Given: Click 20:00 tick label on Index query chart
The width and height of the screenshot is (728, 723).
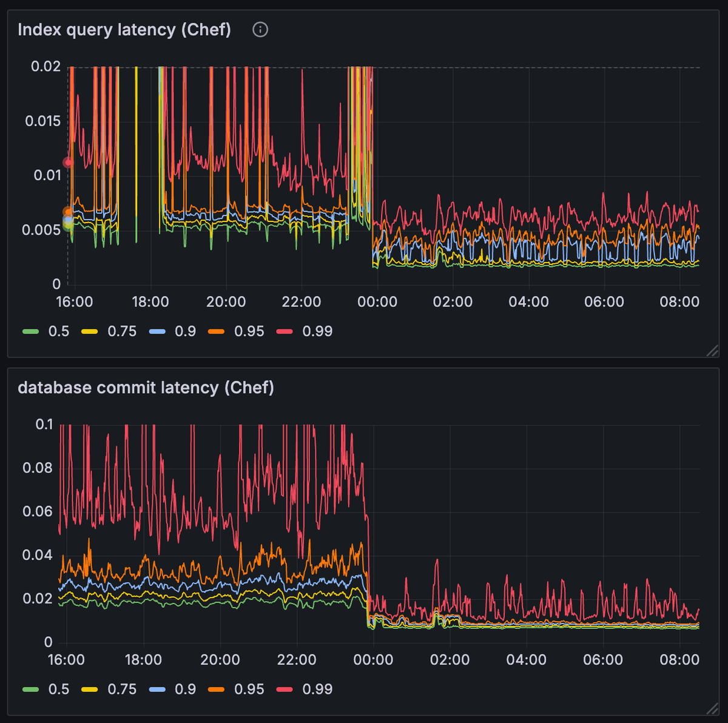Looking at the screenshot, I should point(226,302).
